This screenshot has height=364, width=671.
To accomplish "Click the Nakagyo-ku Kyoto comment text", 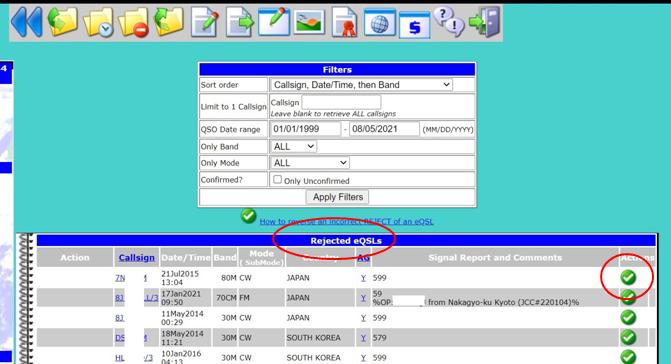I will pyautogui.click(x=503, y=302).
